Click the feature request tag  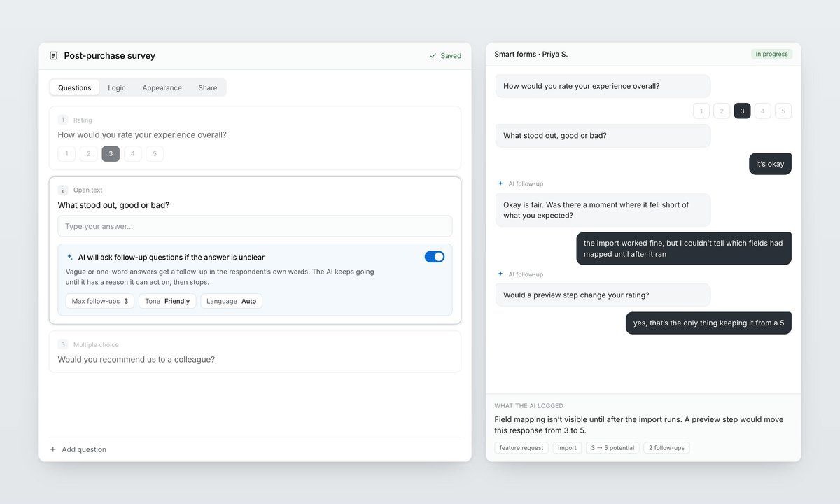point(521,448)
